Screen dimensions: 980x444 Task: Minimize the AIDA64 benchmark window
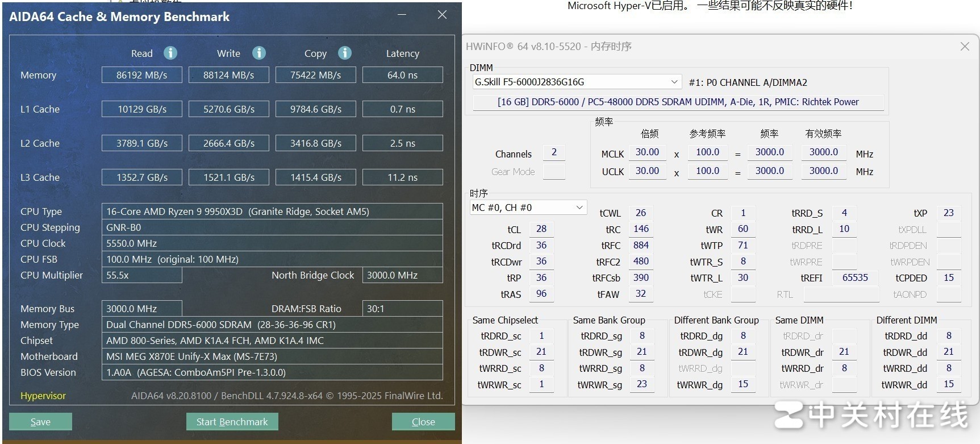[x=402, y=15]
